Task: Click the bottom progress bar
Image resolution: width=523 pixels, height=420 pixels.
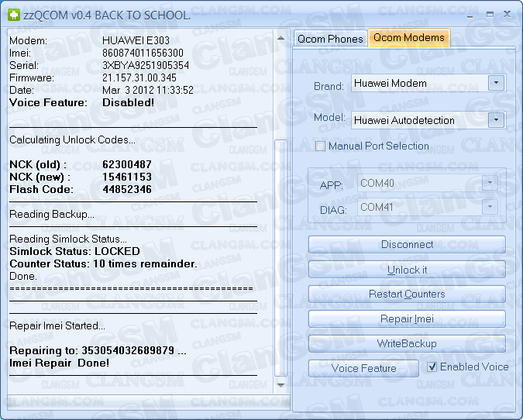Action: [x=148, y=402]
